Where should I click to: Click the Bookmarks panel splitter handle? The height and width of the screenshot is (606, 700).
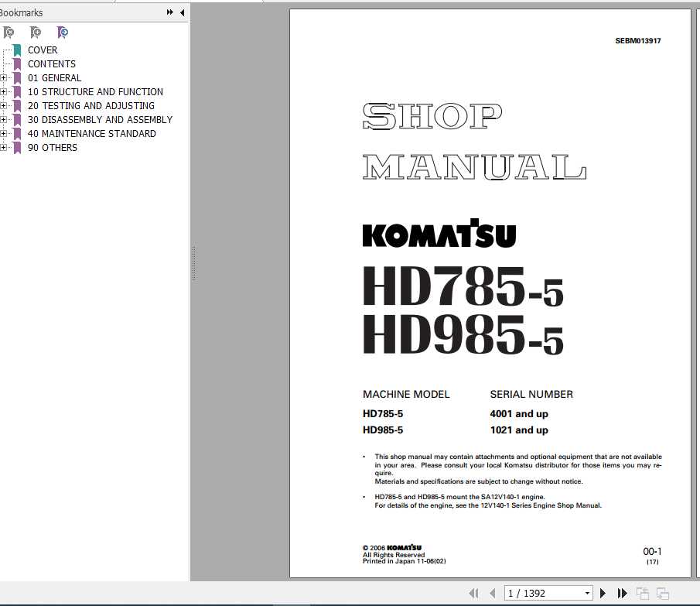pyautogui.click(x=193, y=263)
